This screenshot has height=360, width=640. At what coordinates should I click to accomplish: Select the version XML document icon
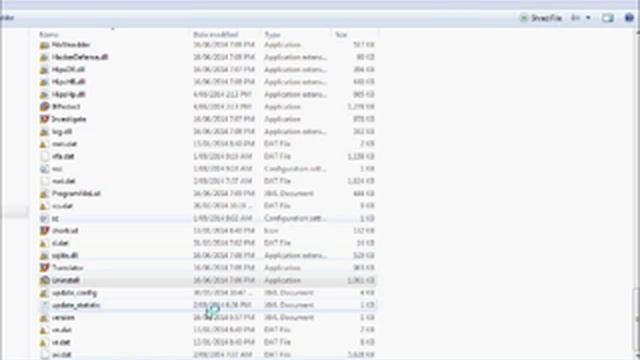point(44,318)
